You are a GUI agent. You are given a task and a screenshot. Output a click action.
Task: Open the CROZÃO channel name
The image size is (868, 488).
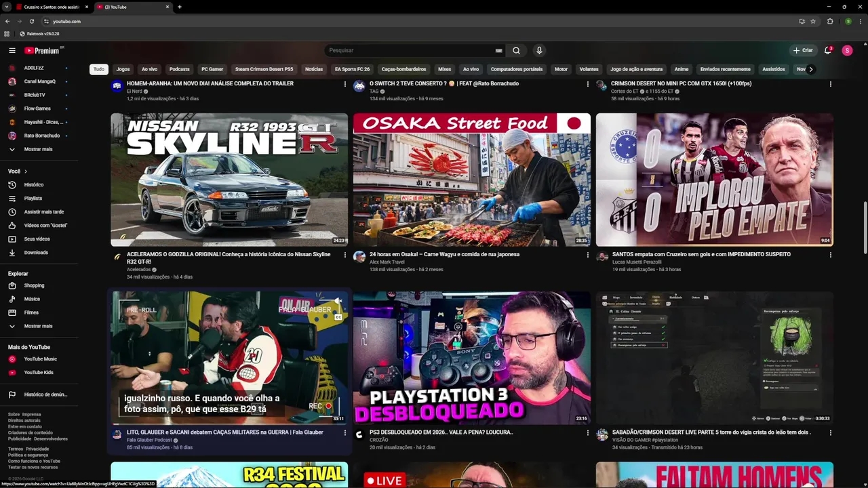pos(379,440)
